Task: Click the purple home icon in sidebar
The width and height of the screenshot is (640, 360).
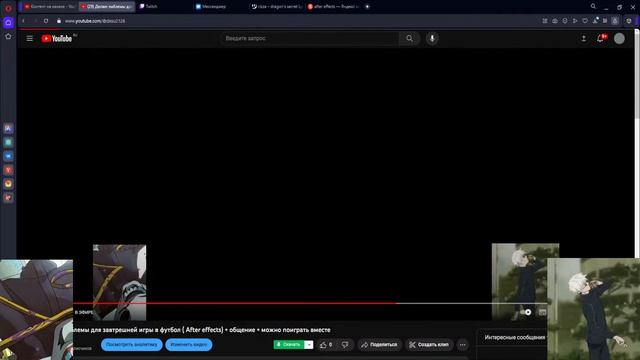Action: 8,22
